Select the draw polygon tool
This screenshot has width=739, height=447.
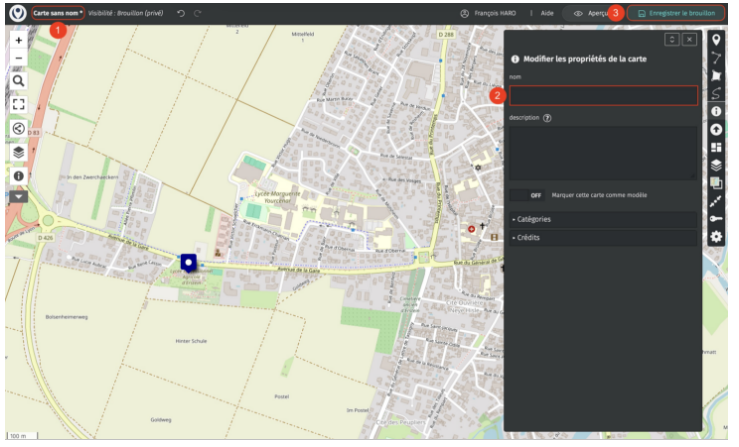[716, 76]
